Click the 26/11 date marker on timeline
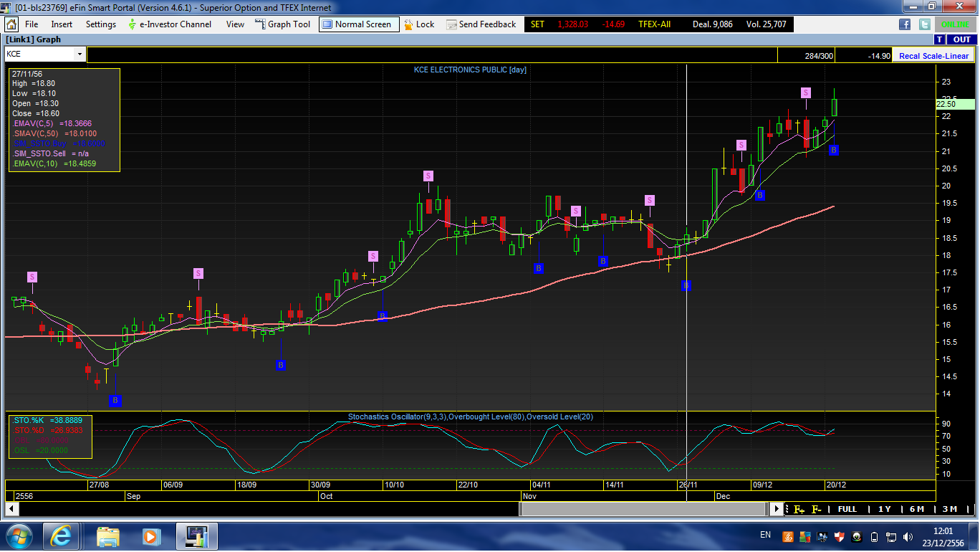This screenshot has width=980, height=552. tap(688, 485)
